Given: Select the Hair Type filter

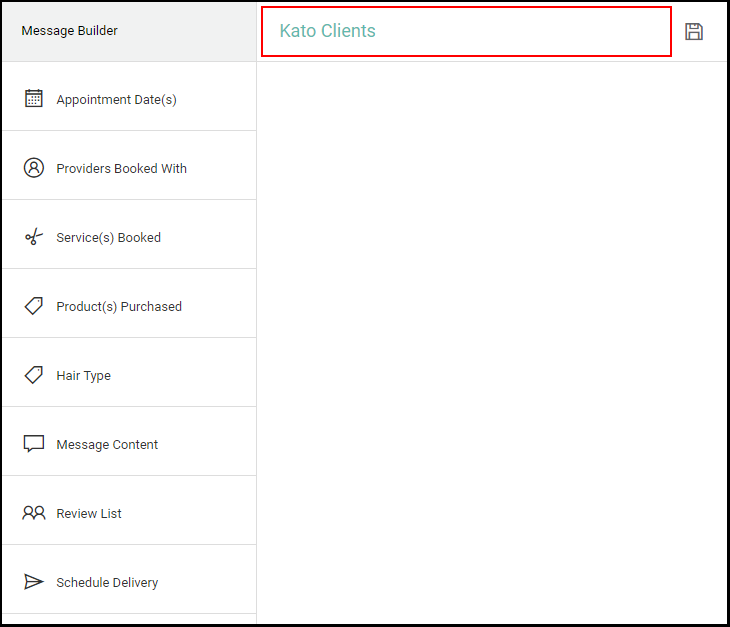Looking at the screenshot, I should tap(129, 372).
